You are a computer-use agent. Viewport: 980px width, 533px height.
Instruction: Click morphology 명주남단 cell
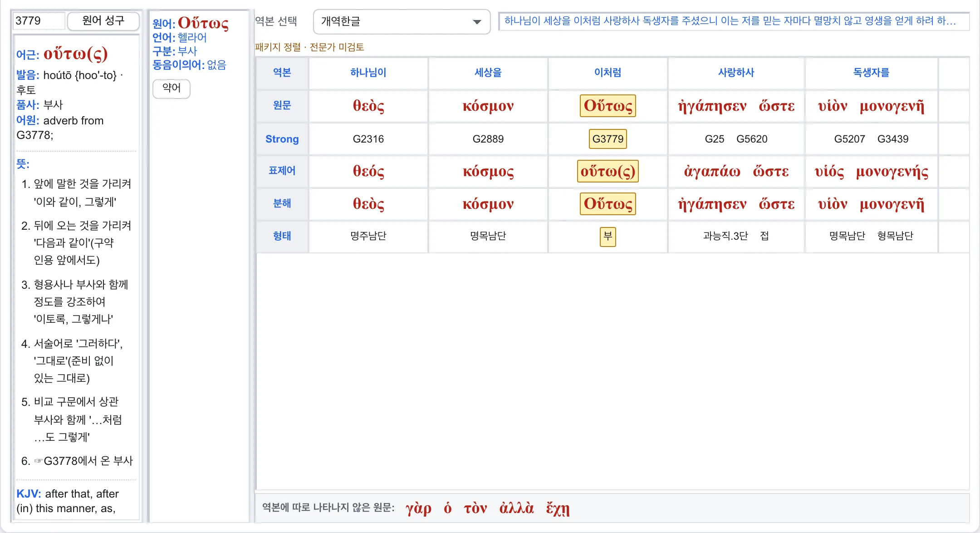368,236
